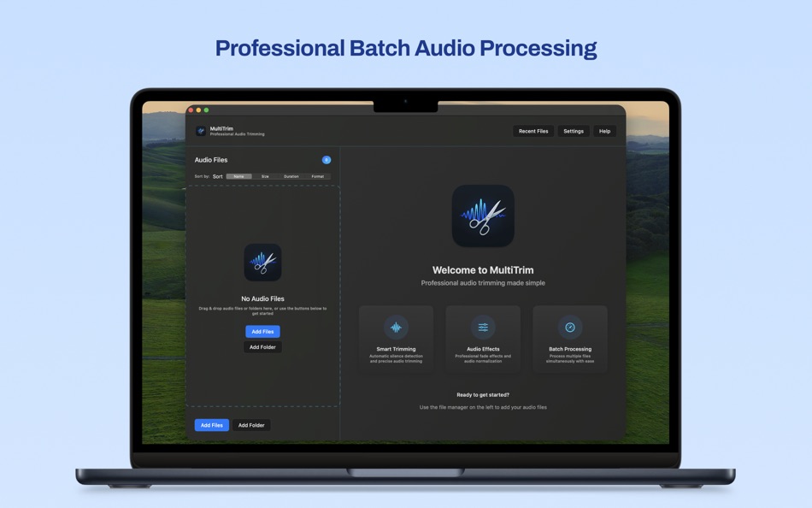Image resolution: width=812 pixels, height=508 pixels.
Task: Select the Smart Trimming waveform icon
Action: (x=395, y=327)
